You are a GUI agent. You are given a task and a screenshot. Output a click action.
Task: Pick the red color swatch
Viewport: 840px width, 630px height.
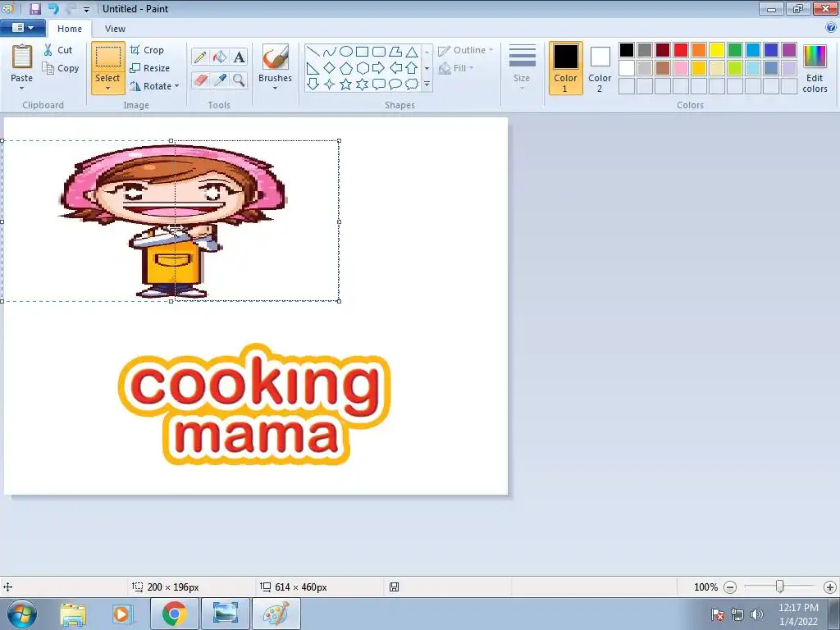click(681, 50)
